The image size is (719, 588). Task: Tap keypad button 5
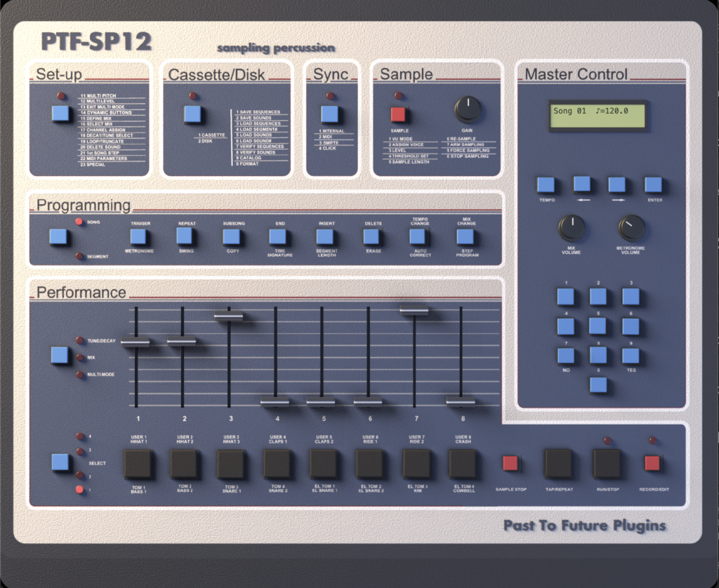(x=598, y=326)
